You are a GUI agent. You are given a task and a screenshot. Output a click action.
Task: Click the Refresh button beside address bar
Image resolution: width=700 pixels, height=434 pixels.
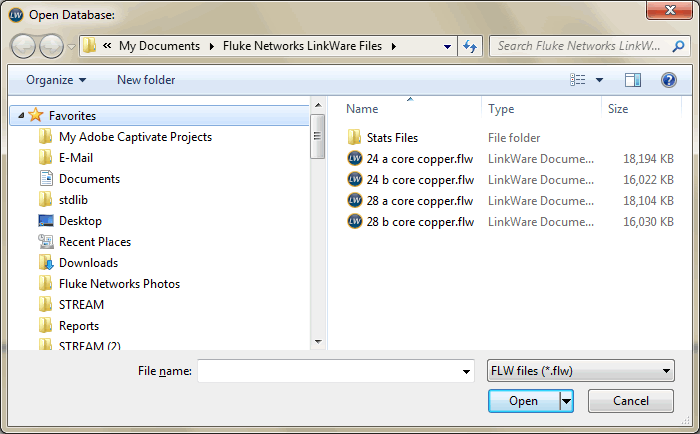(x=470, y=46)
